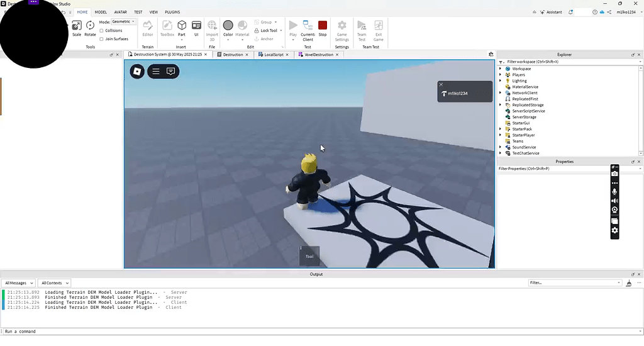Close the VoxelDestruction tab
This screenshot has width=644, height=346.
point(337,55)
